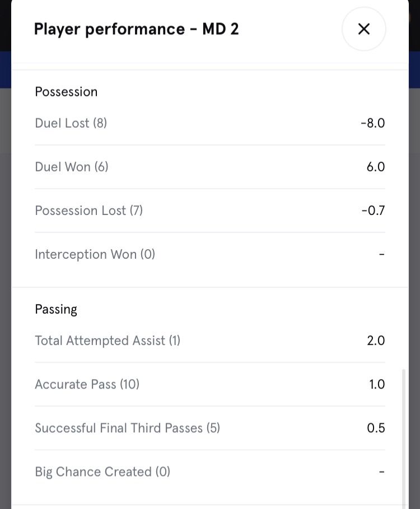This screenshot has width=420, height=509.
Task: Select the 1.0 Accurate Pass score
Action: pos(376,384)
